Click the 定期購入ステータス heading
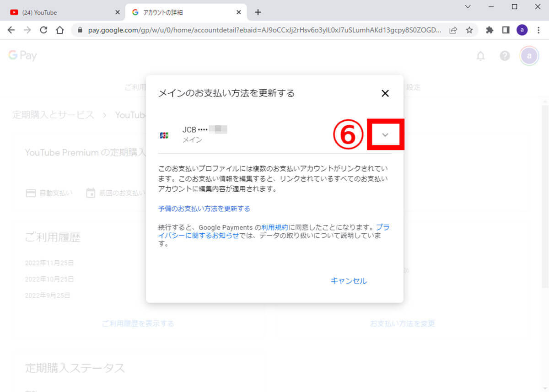This screenshot has height=392, width=549. (75, 368)
